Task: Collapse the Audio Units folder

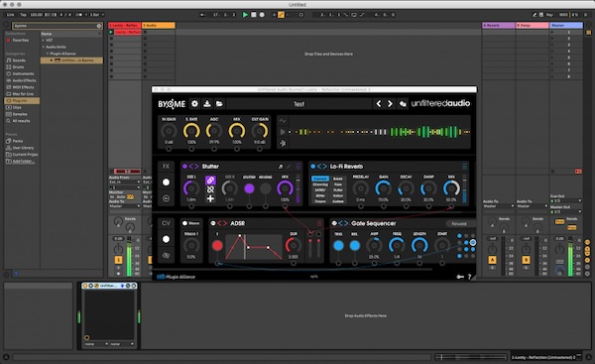Action: pos(43,47)
